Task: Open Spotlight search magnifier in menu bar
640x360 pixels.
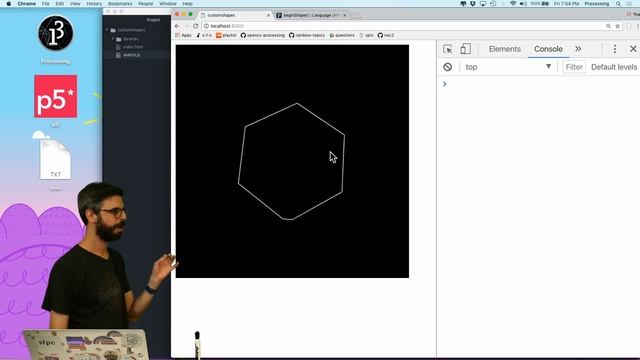Action: pyautogui.click(x=618, y=4)
